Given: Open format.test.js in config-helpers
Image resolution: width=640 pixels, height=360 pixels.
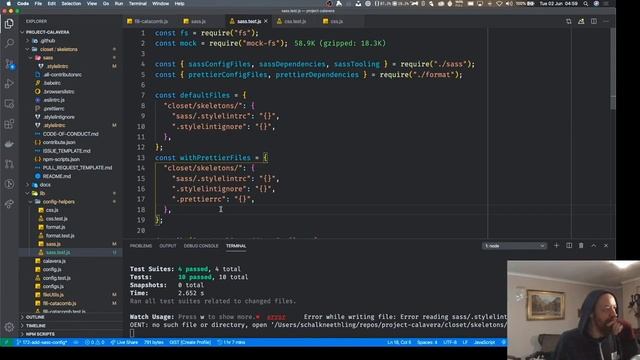Looking at the screenshot, I should [x=60, y=236].
